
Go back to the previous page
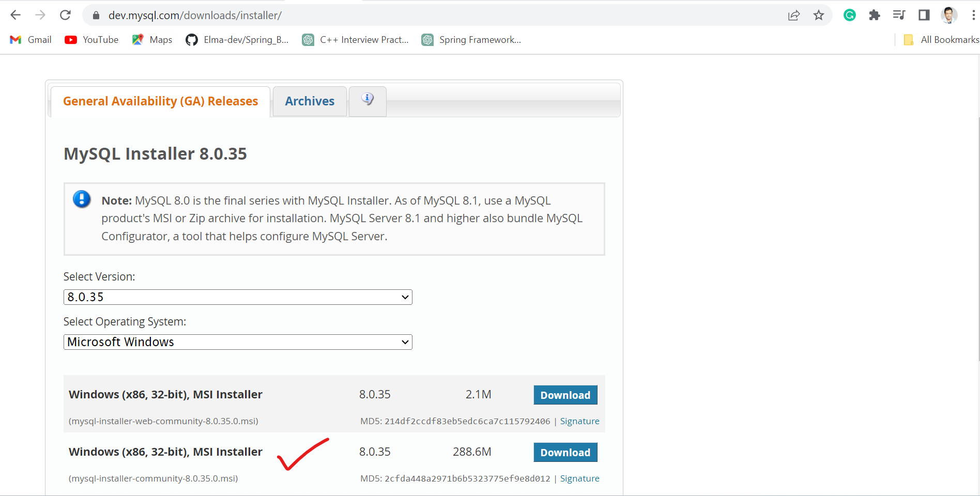point(16,15)
